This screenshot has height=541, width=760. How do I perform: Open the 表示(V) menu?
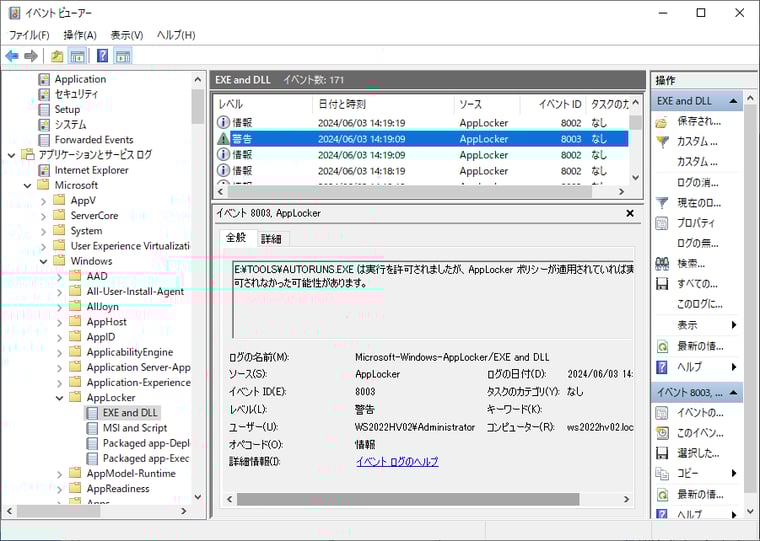tap(127, 35)
